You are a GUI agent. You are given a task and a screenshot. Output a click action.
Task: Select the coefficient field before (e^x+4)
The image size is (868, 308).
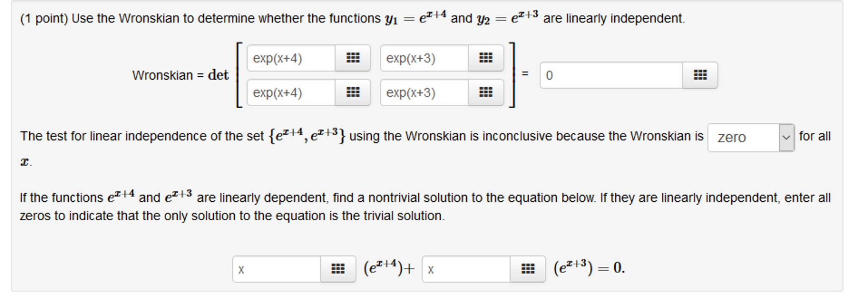point(276,269)
